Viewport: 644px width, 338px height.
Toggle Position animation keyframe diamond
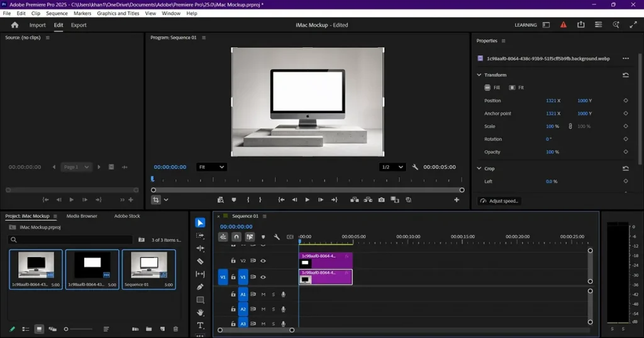click(626, 101)
